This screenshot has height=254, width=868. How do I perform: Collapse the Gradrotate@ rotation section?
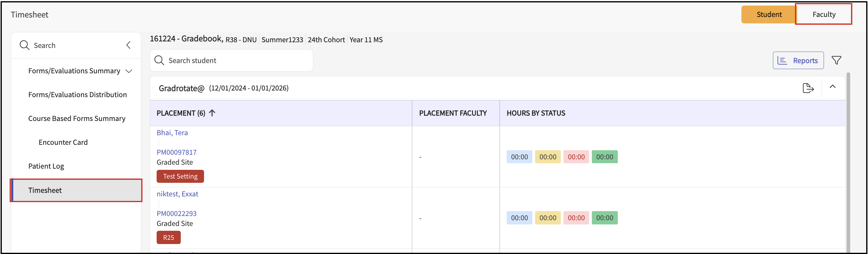pos(832,87)
